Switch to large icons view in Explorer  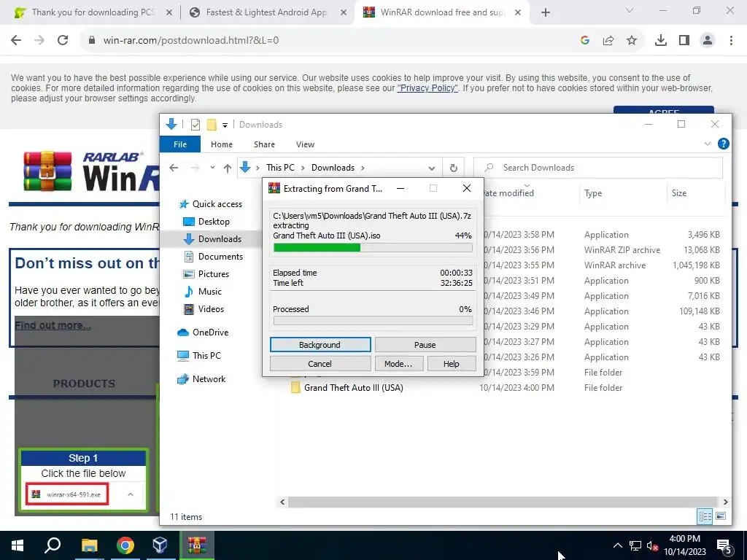click(x=721, y=516)
